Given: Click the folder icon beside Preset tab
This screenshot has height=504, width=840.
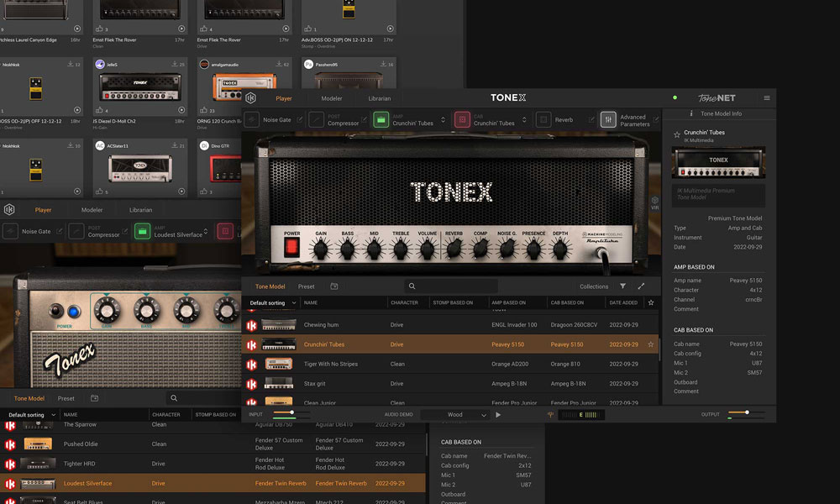Looking at the screenshot, I should coord(334,286).
